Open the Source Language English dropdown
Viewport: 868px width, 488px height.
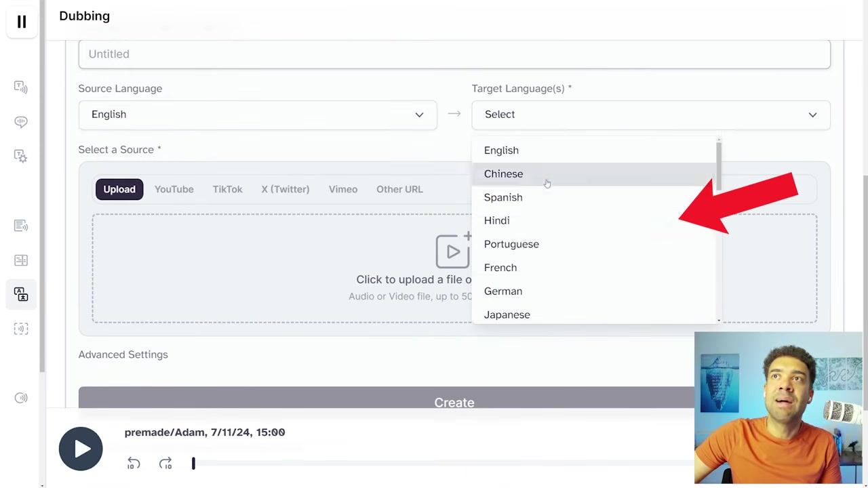click(258, 115)
